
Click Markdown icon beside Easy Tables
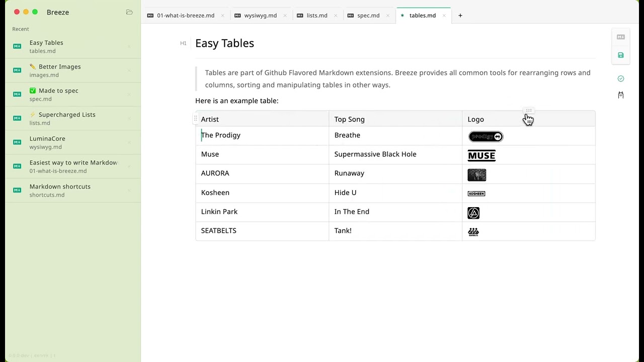pos(17,46)
